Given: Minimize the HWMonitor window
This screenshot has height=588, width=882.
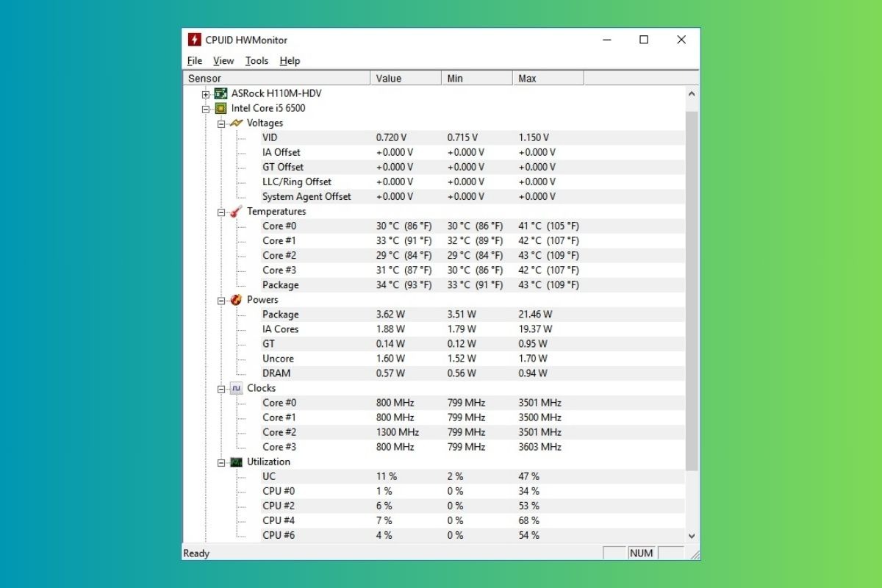Looking at the screenshot, I should point(607,40).
